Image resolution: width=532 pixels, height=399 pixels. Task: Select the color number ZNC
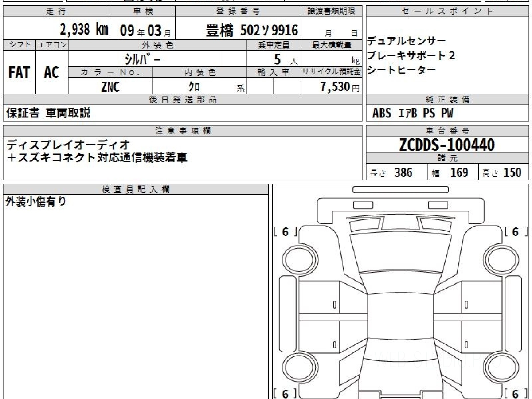[110, 87]
